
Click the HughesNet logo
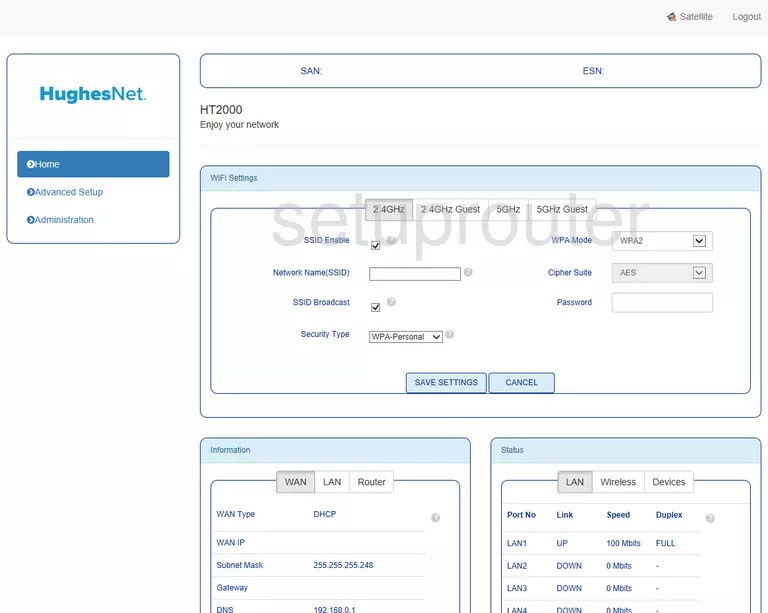tap(93, 94)
